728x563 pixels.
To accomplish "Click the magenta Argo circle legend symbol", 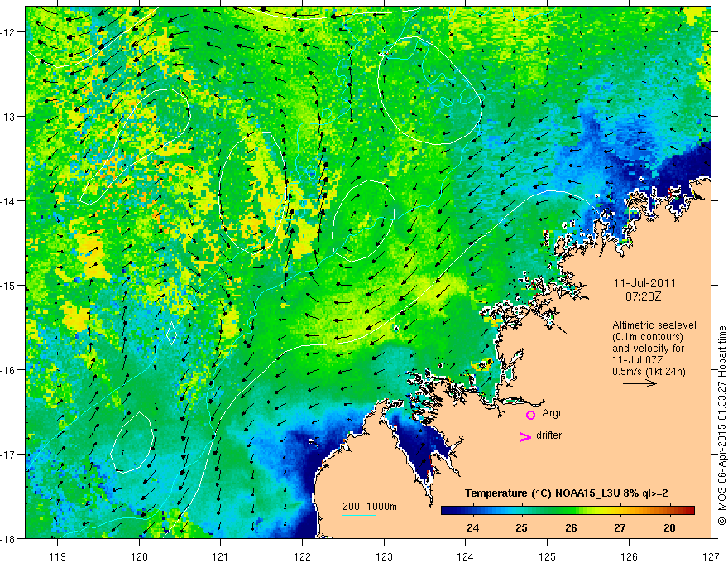I will point(530,415).
